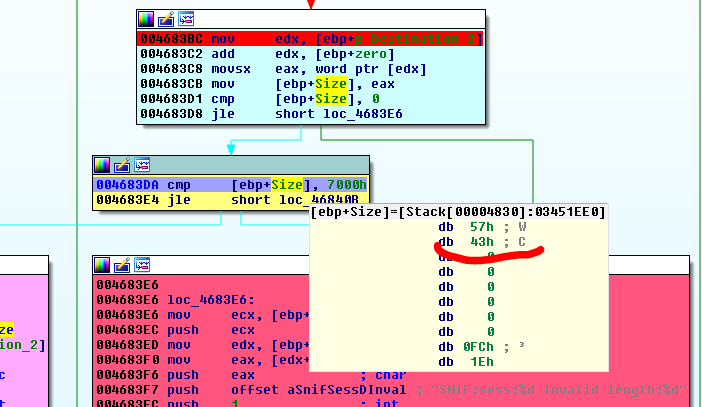Click the highlighted Size operand at 004683CB

[331, 84]
